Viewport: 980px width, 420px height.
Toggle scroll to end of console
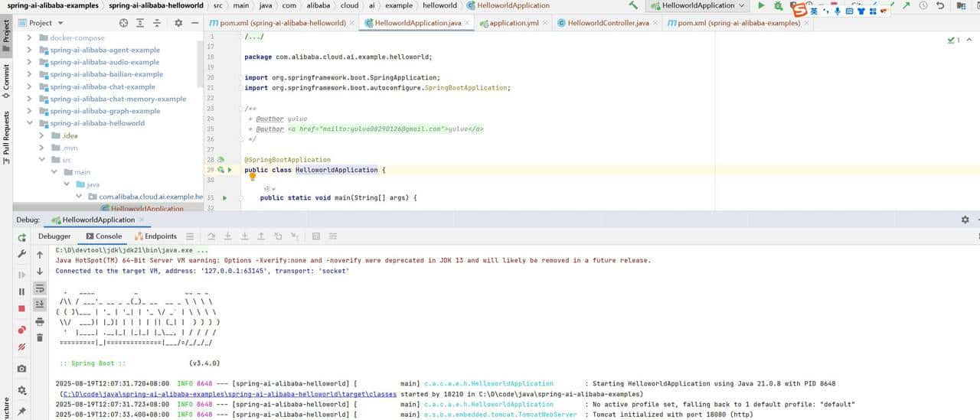[x=40, y=304]
